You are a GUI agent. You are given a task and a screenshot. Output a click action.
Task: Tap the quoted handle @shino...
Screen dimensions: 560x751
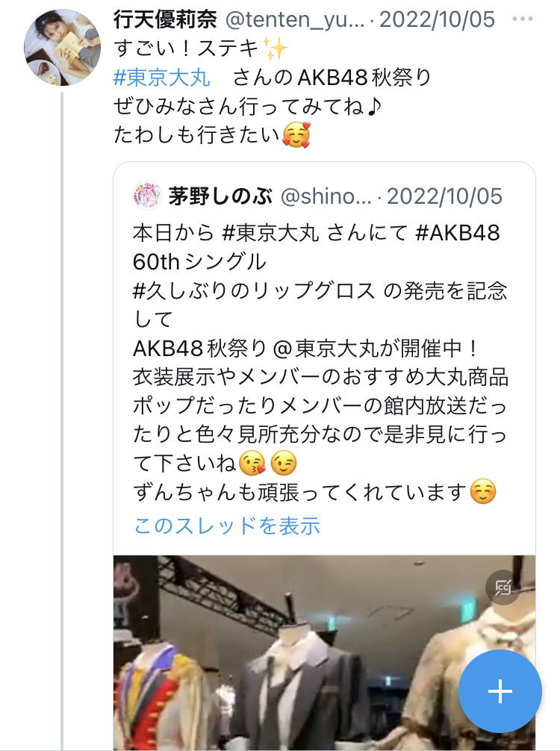click(x=326, y=196)
